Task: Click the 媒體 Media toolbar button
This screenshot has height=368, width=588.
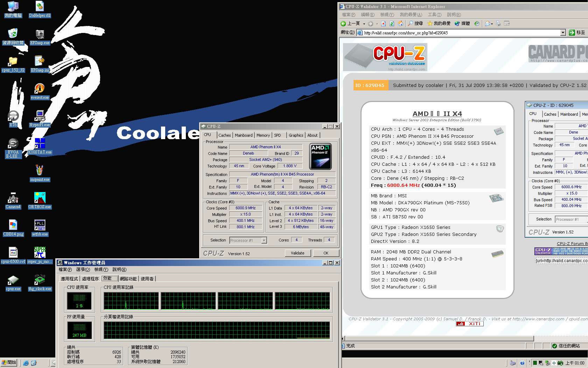Action: coord(462,23)
